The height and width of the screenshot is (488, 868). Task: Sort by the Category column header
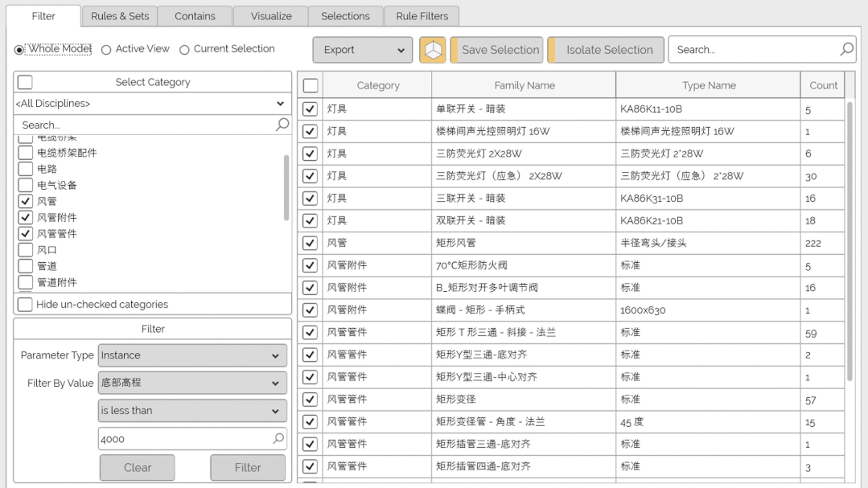click(377, 85)
